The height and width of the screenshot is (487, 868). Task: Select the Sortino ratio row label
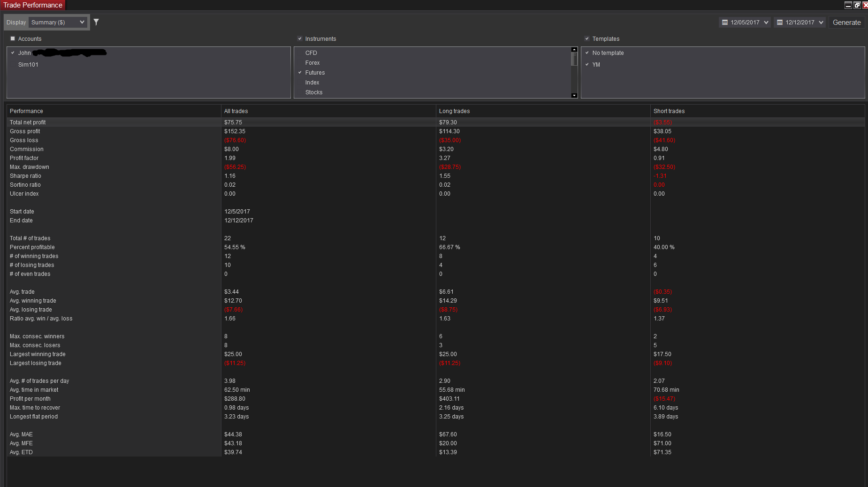25,185
